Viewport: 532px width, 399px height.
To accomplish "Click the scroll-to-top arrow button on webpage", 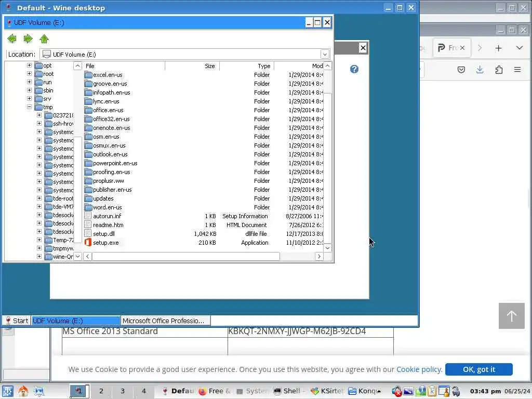I will [x=512, y=316].
